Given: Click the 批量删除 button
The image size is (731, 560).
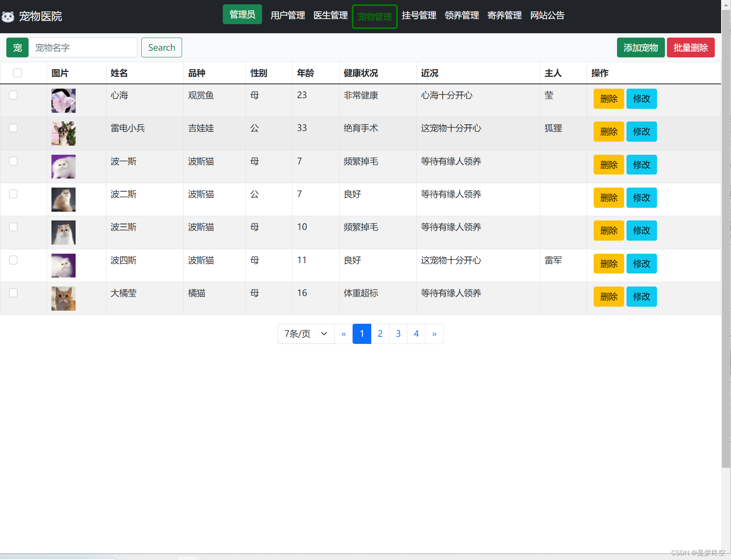Looking at the screenshot, I should point(691,47).
